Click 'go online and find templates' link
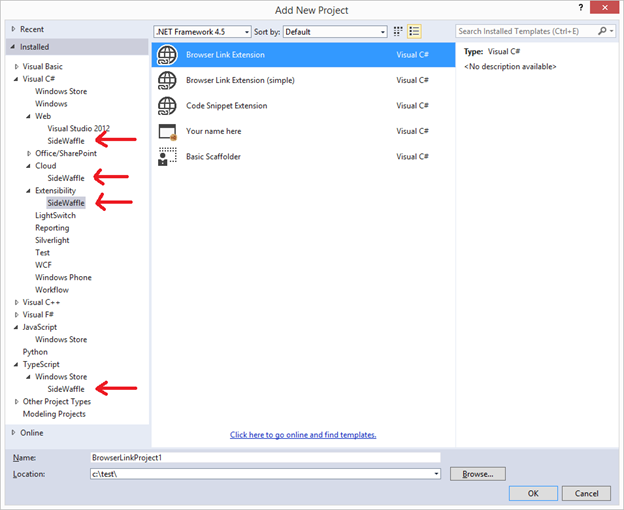This screenshot has width=624, height=510. [303, 435]
